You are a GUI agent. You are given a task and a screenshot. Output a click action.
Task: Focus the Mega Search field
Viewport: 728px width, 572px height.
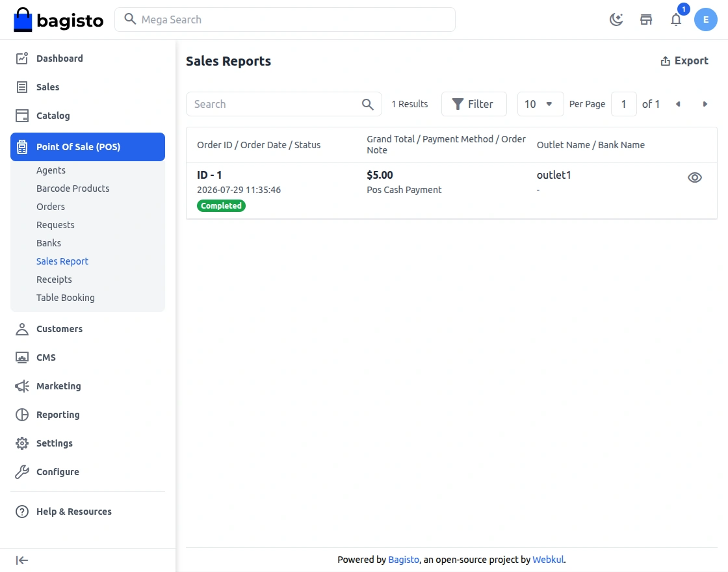pos(285,19)
